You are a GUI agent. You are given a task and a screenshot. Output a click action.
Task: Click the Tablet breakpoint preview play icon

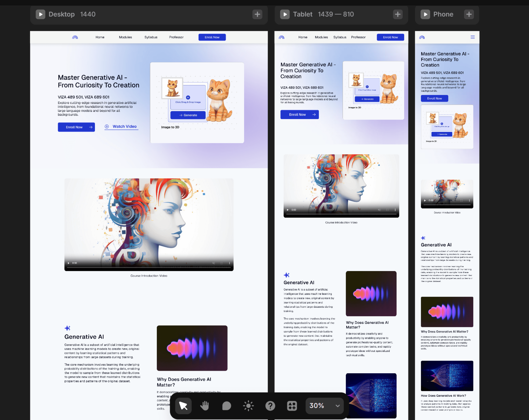[x=285, y=14]
